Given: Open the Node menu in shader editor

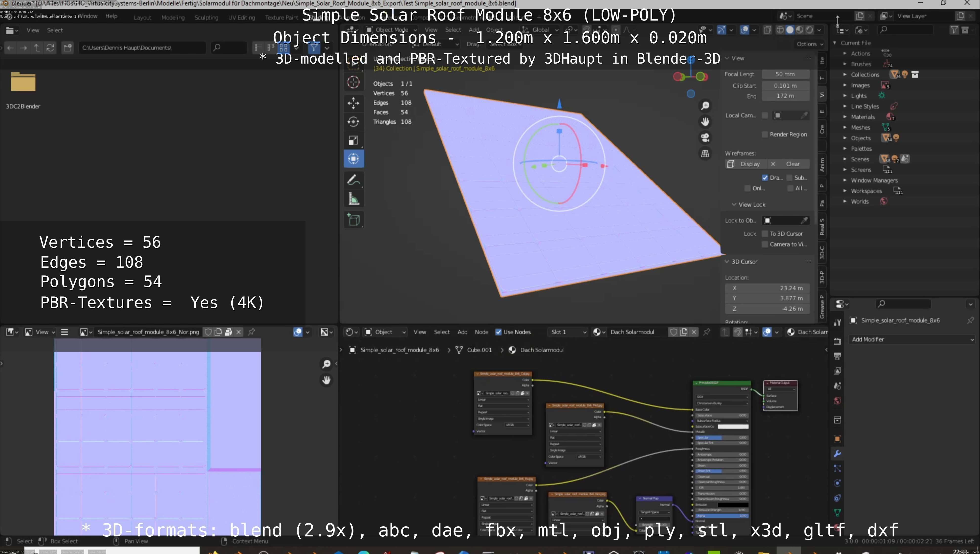Looking at the screenshot, I should click(481, 332).
